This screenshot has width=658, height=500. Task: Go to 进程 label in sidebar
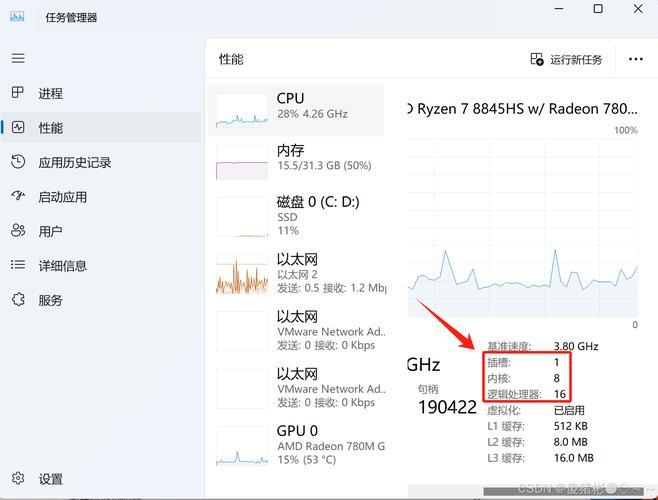(51, 93)
